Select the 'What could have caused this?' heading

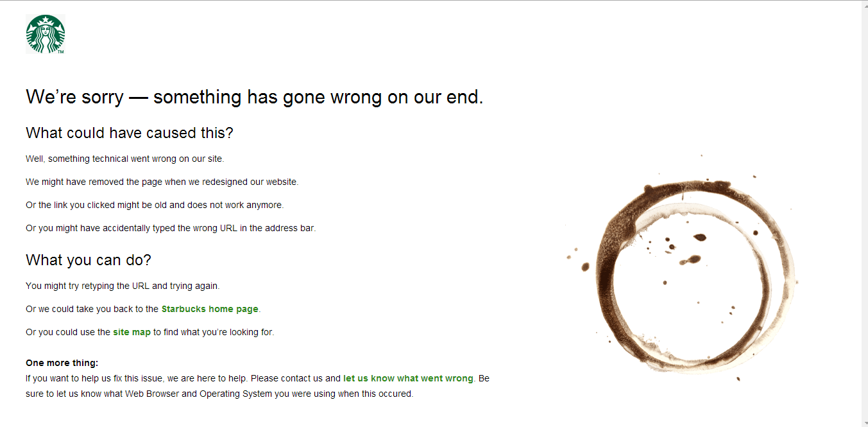130,133
